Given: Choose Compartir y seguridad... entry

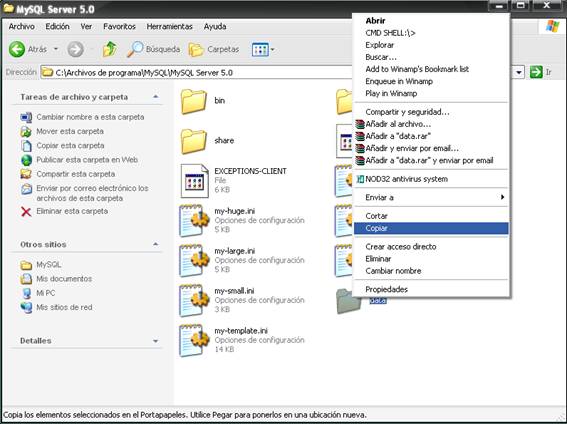Looking at the screenshot, I should (x=431, y=112).
